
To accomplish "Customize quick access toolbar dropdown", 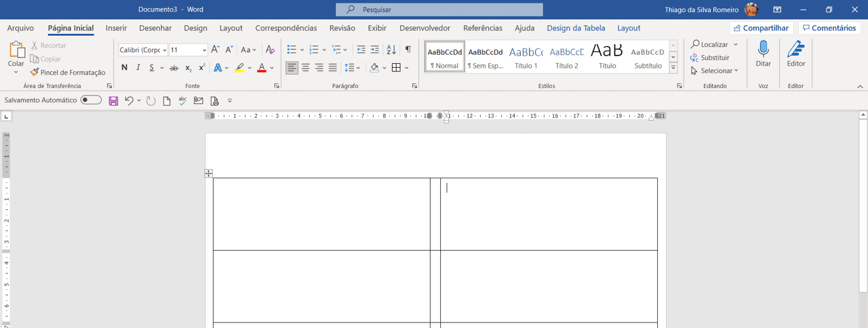I will [x=230, y=101].
